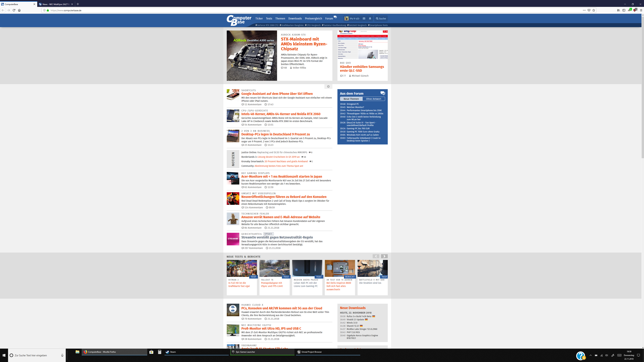The height and width of the screenshot is (362, 644).
Task: Open the Preisvergleich navigation menu item
Action: (313, 18)
